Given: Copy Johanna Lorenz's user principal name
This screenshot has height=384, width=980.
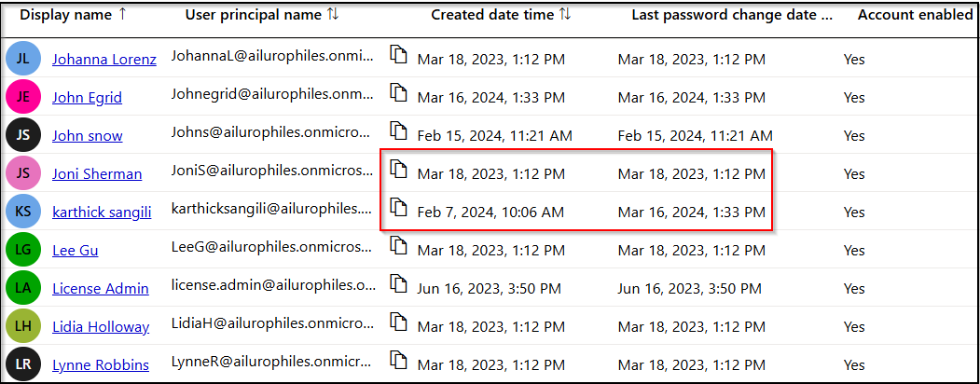Looking at the screenshot, I should pyautogui.click(x=399, y=56).
